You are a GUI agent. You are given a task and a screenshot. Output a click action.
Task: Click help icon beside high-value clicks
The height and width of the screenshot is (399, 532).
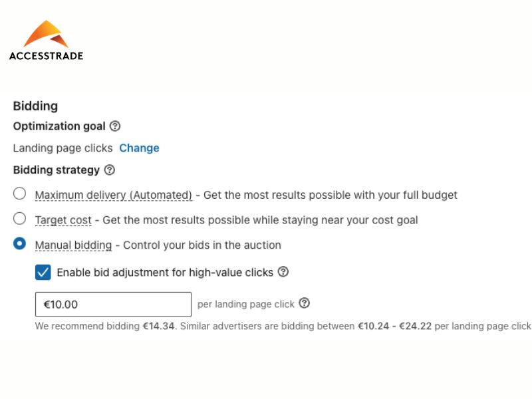tap(283, 271)
